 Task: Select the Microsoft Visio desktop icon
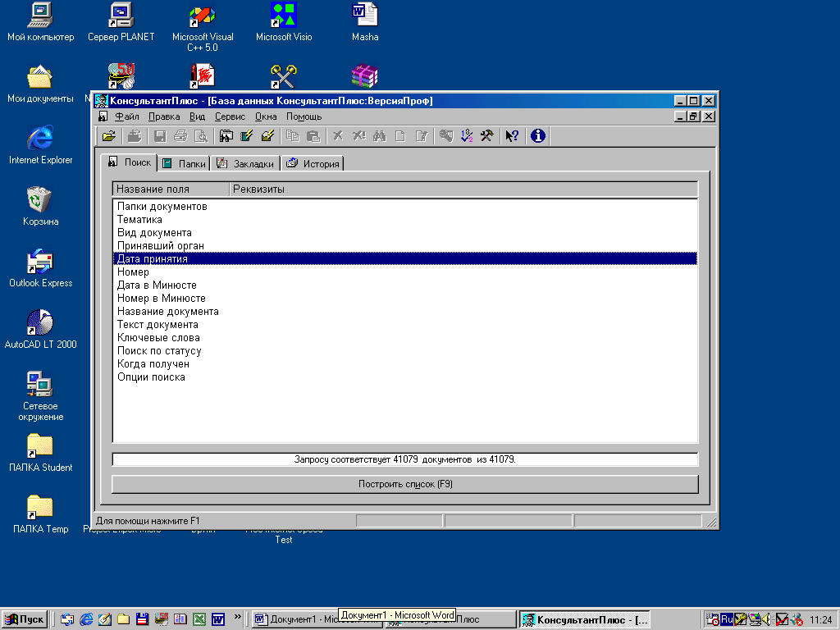(283, 22)
